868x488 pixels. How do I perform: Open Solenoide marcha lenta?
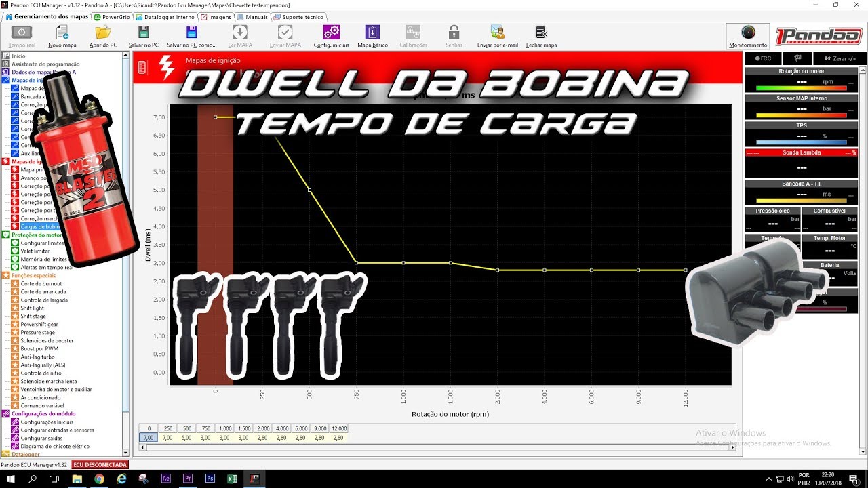[x=50, y=381]
